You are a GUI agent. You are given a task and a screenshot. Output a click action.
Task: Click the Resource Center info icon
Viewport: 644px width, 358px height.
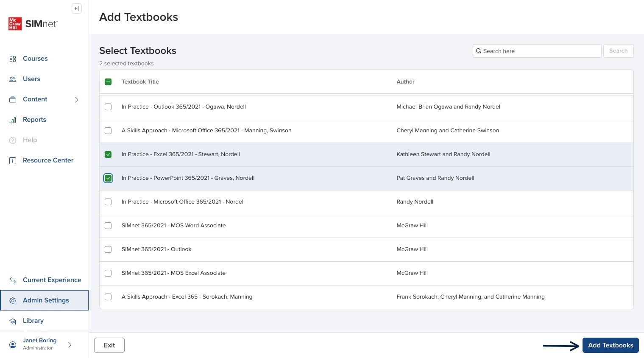(13, 161)
